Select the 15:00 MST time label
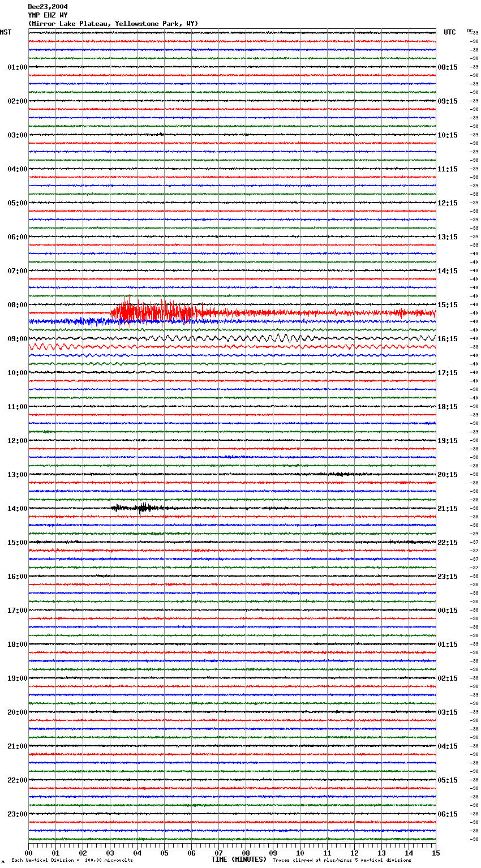Screen dimensions: 481x868 (18, 543)
